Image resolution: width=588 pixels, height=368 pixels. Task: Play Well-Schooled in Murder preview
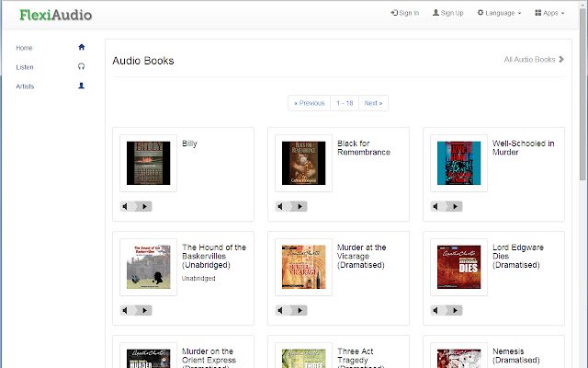[456, 206]
